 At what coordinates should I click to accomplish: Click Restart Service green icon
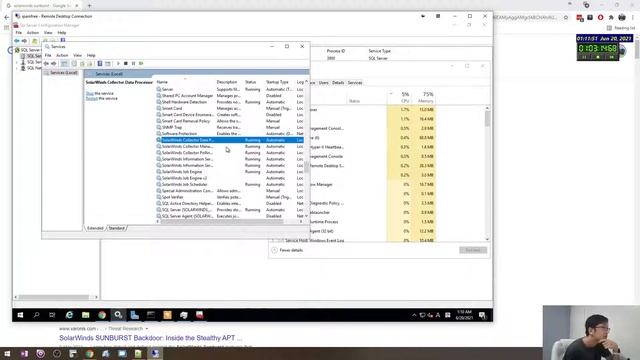[141, 64]
